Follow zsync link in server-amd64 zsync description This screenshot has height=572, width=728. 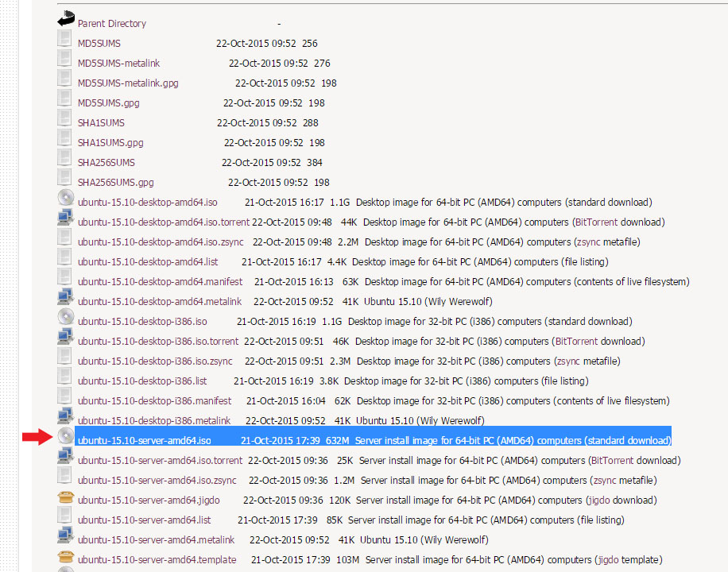[x=606, y=481]
